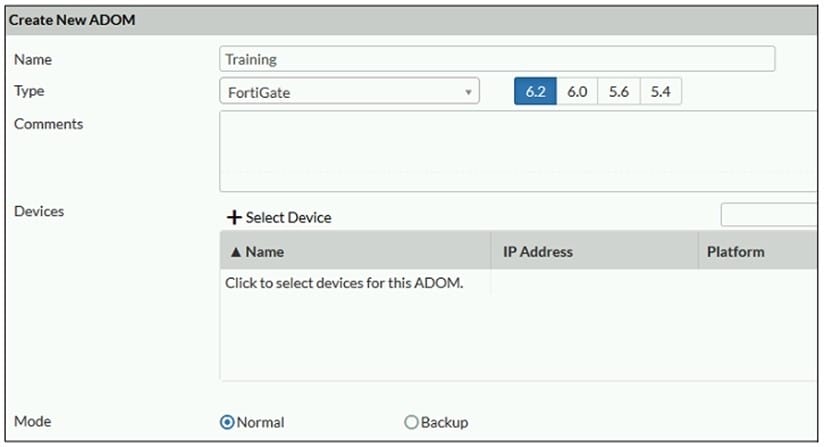Sort devices by IP Address column
824x447 pixels.
coord(538,252)
